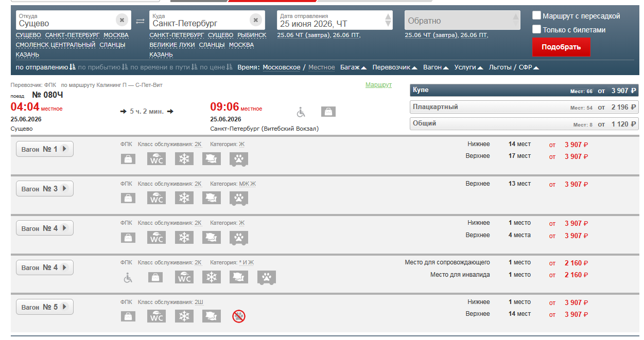Open the Маршрут link for train 080Ч
This screenshot has height=340, width=644.
(378, 85)
